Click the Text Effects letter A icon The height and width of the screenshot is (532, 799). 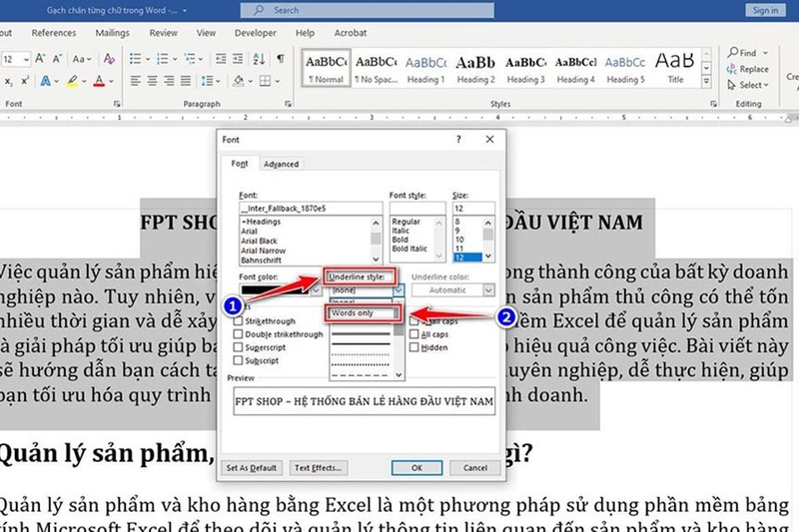click(x=46, y=81)
